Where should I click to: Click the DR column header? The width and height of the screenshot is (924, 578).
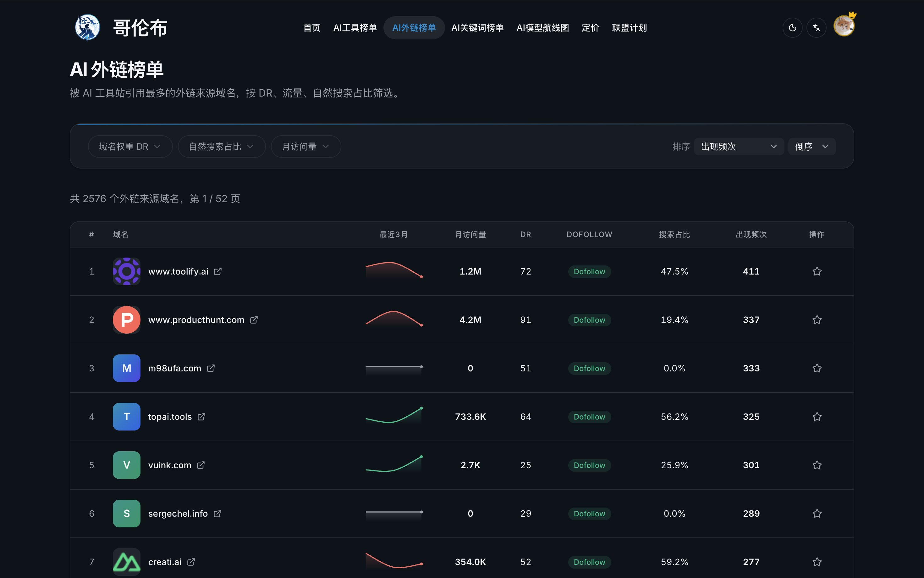tap(525, 234)
